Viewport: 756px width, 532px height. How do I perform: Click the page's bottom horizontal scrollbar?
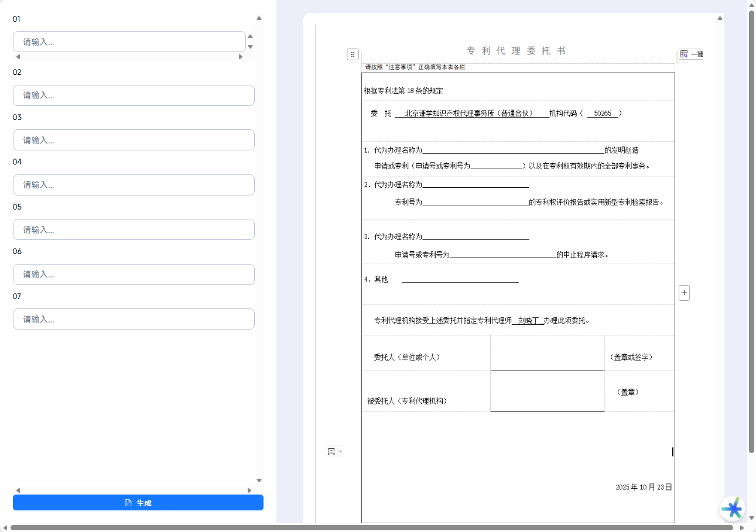coord(372,527)
